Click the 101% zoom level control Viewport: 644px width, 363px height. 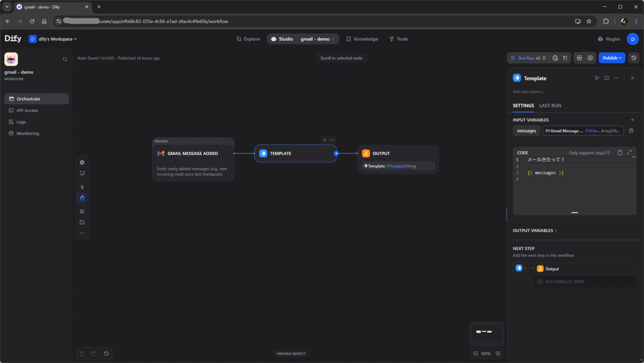(486, 353)
